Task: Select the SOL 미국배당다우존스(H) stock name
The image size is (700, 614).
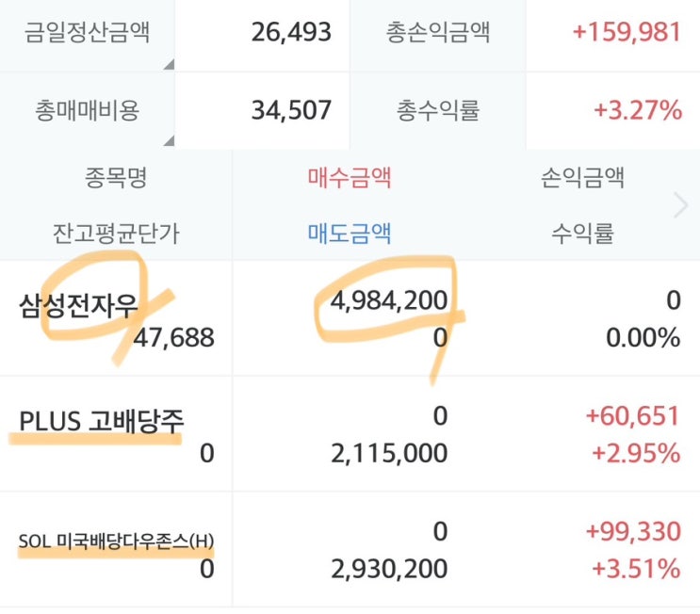Action: (x=117, y=541)
